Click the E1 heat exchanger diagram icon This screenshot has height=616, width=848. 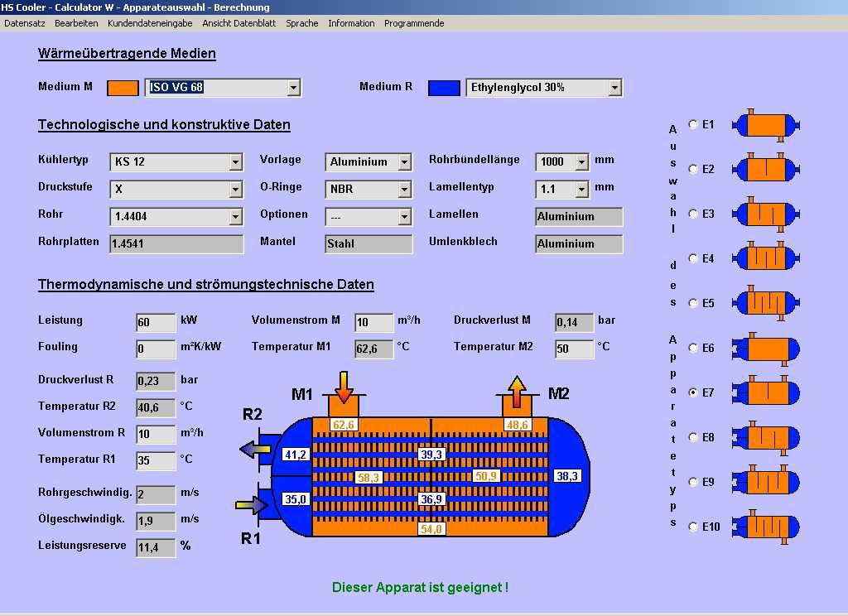coord(768,126)
